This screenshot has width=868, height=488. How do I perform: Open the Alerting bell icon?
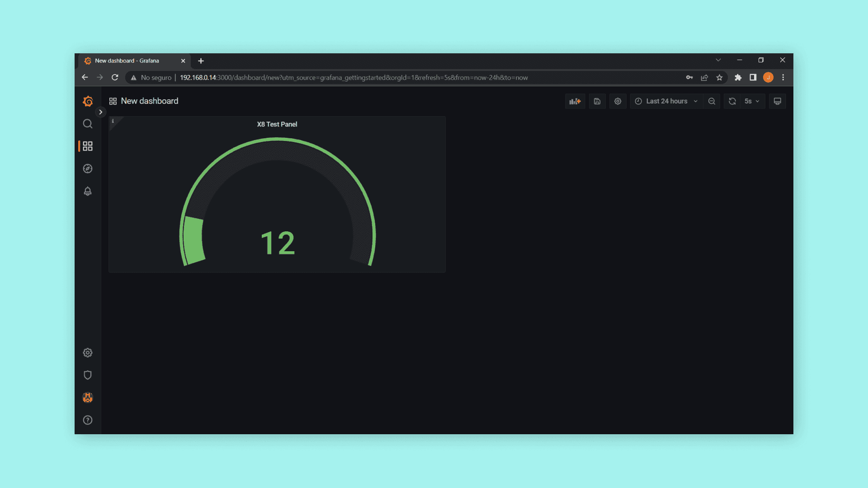88,191
